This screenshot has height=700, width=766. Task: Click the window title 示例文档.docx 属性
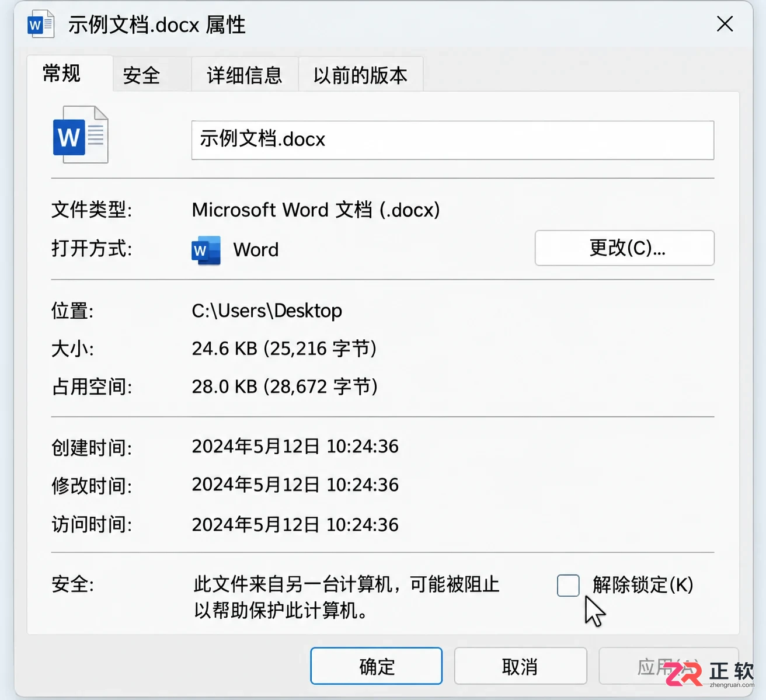point(156,25)
